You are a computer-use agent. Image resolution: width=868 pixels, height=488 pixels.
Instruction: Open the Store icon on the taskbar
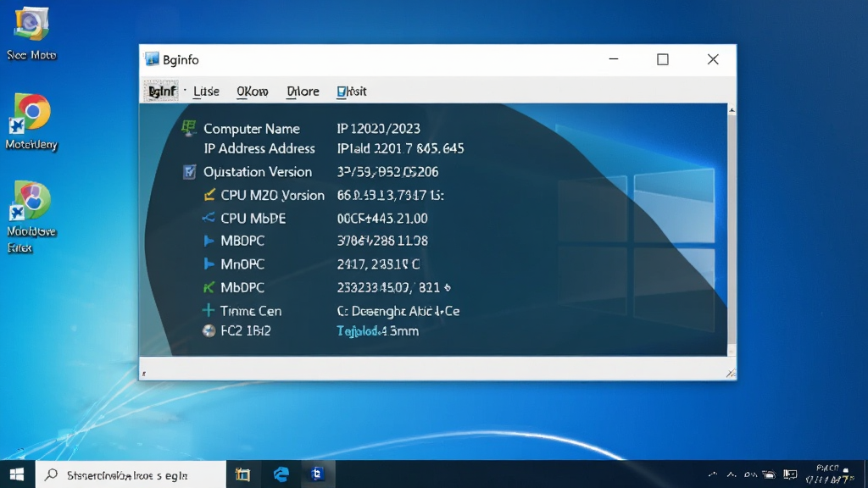tap(317, 474)
